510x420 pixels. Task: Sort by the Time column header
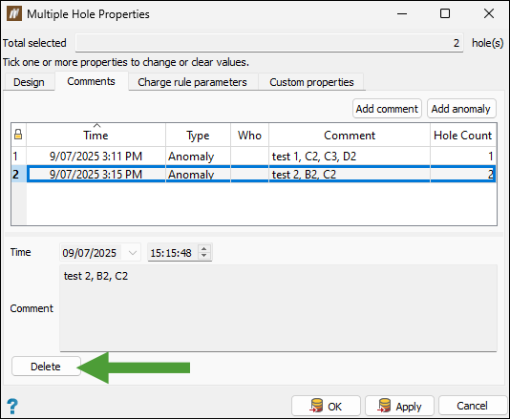pyautogui.click(x=96, y=135)
